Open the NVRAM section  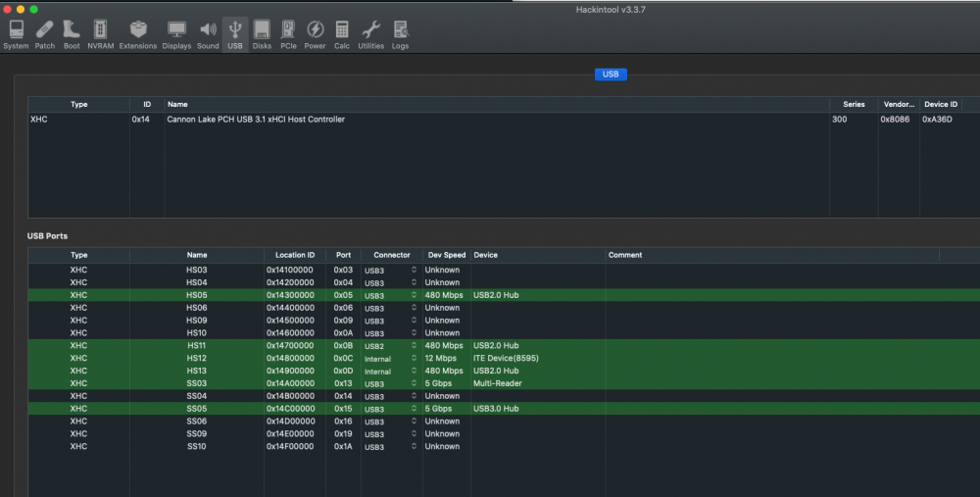pyautogui.click(x=100, y=34)
